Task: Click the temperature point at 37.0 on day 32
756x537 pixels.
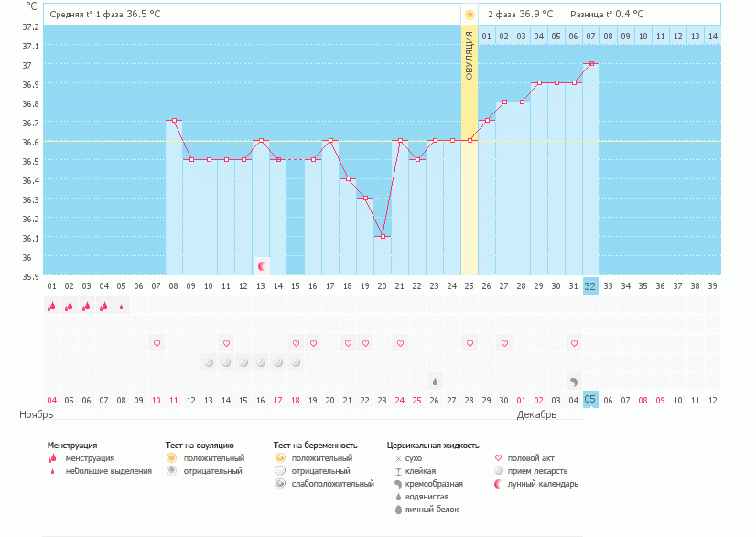Action: pos(592,64)
